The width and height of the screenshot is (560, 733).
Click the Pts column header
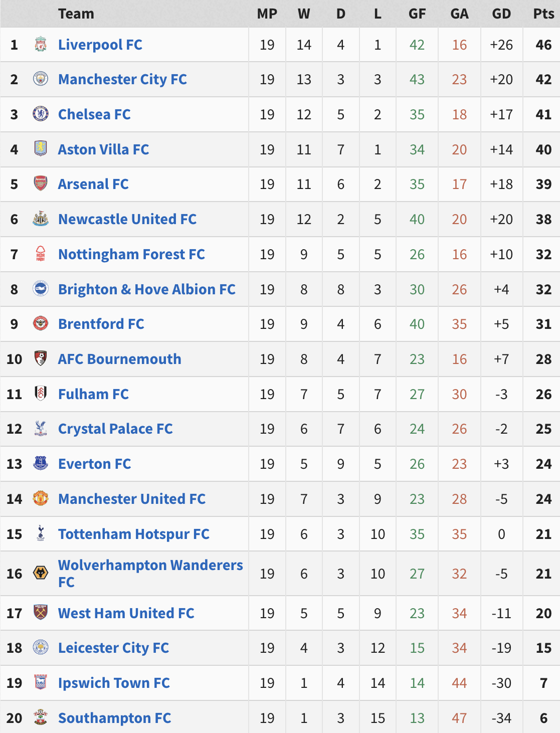543,14
